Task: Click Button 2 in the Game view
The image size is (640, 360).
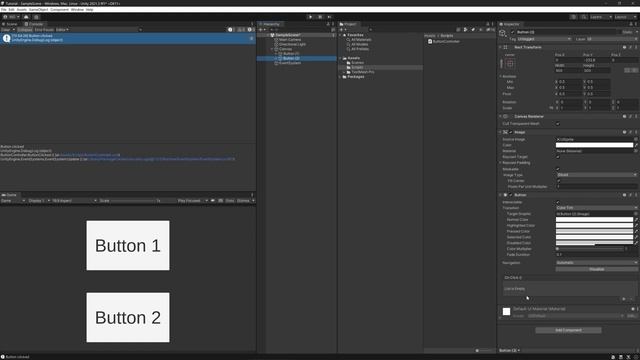Action: coord(128,317)
